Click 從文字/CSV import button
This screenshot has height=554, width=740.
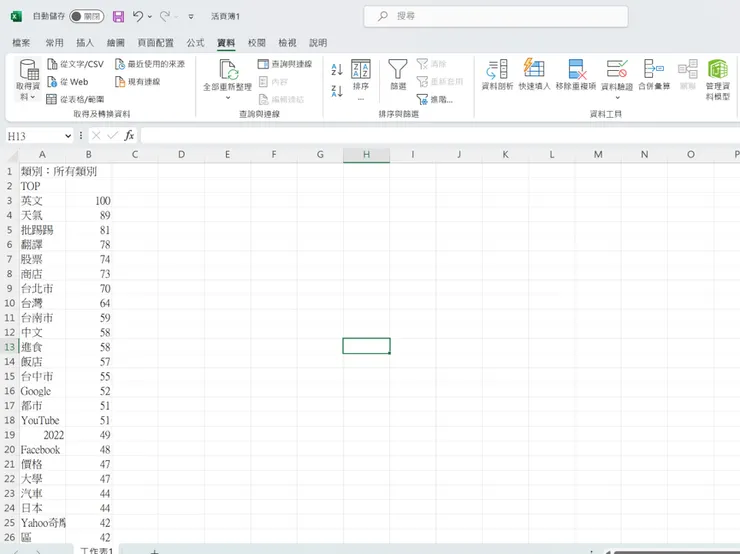click(x=76, y=64)
